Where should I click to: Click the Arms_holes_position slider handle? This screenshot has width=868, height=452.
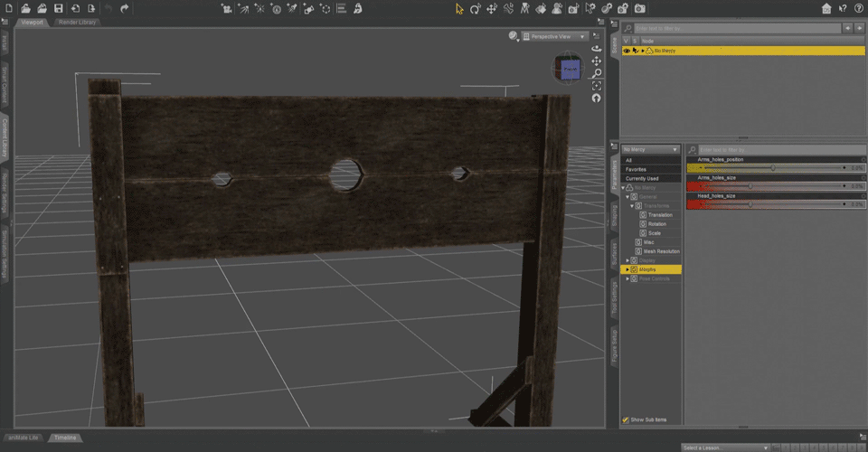pyautogui.click(x=773, y=167)
